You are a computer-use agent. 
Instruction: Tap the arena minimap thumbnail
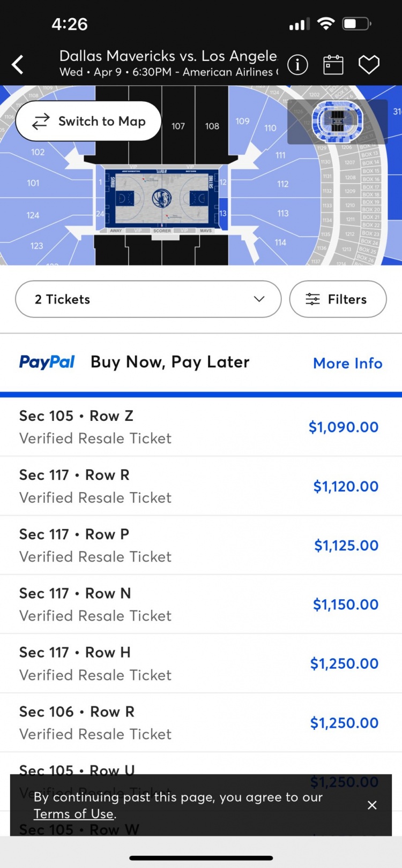tap(337, 122)
